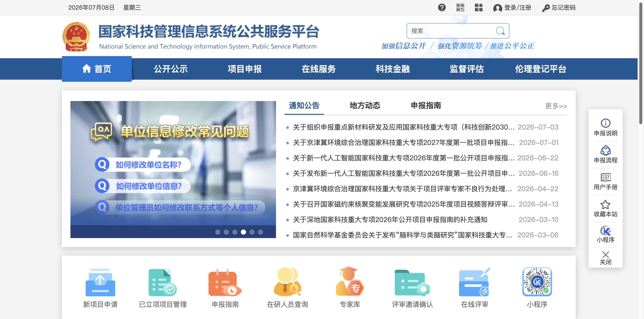Open the QR code icon in top bar
Screen dimensions: 644x319
[x=460, y=7]
